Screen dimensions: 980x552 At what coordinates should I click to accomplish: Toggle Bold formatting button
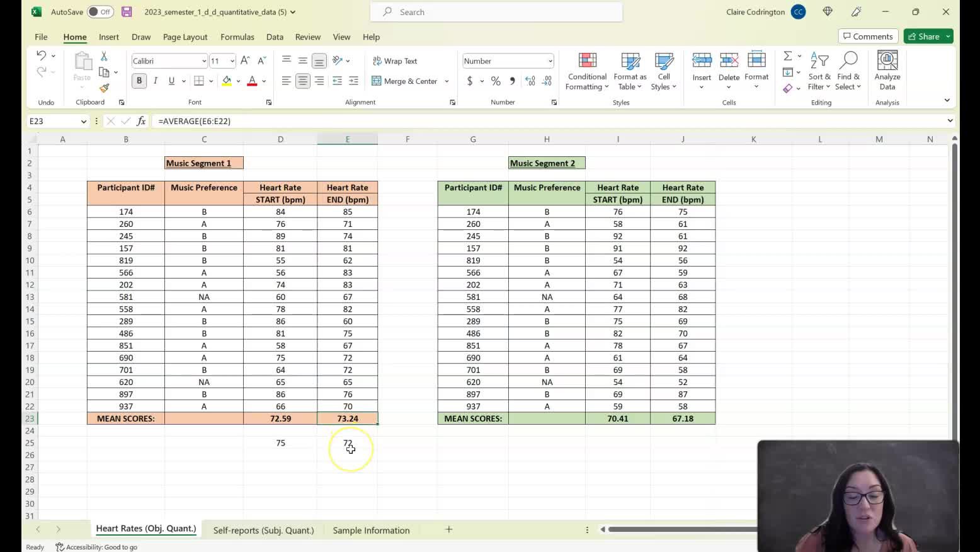139,81
